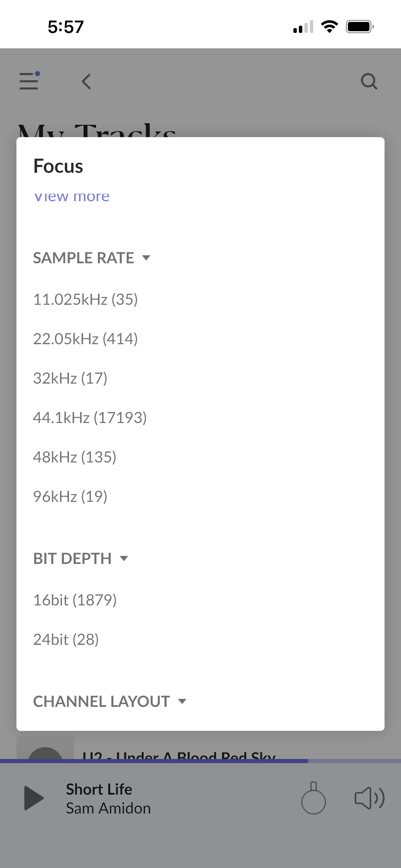Select the 16bit depth filter
401x868 pixels.
75,600
